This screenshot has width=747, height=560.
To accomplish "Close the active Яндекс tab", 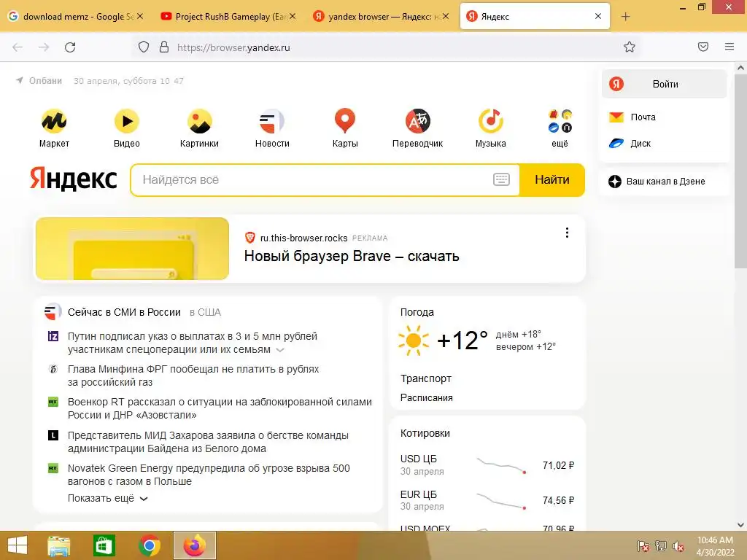I will click(598, 16).
